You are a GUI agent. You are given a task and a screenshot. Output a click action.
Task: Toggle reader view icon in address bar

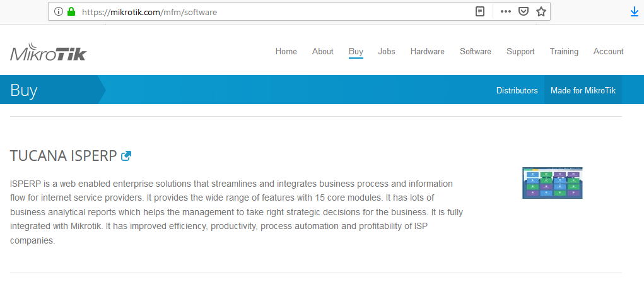480,12
